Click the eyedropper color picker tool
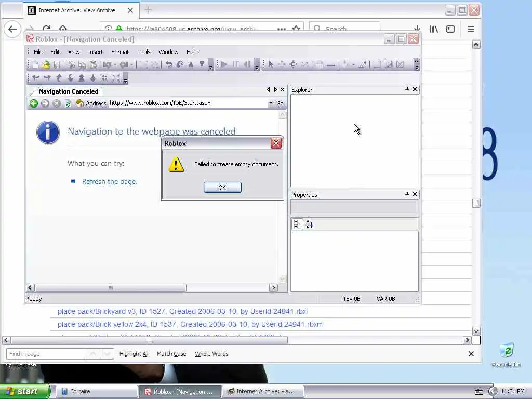This screenshot has height=399, width=532. pos(362,64)
